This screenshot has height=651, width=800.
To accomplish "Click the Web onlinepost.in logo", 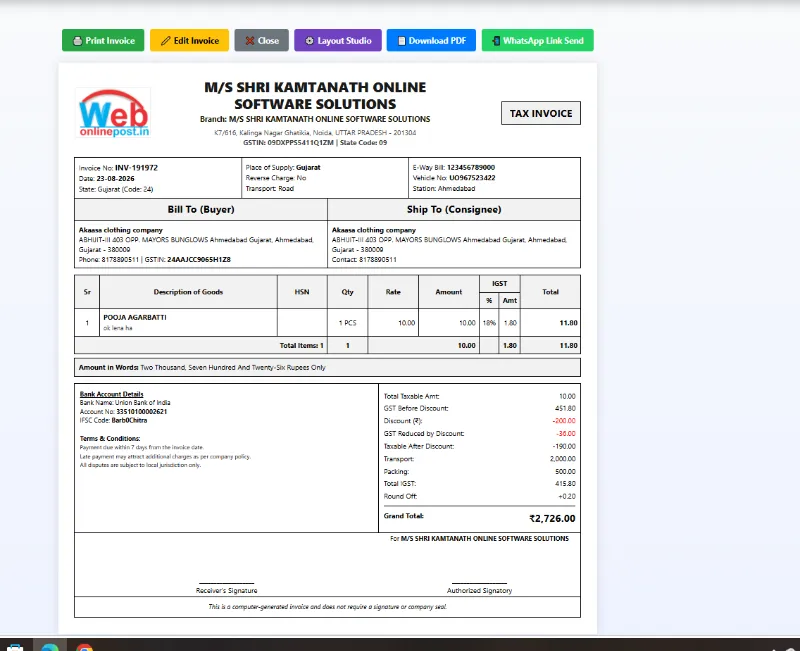I will [113, 113].
